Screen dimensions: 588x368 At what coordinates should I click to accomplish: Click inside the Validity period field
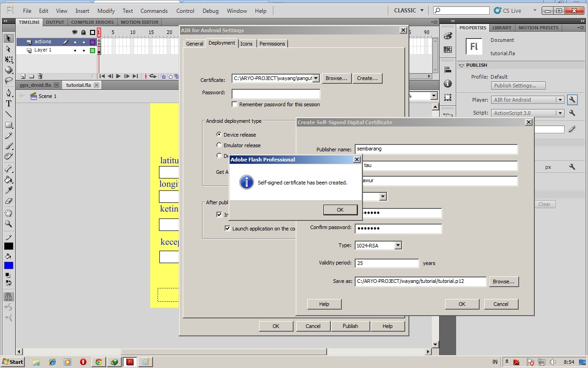pos(386,263)
